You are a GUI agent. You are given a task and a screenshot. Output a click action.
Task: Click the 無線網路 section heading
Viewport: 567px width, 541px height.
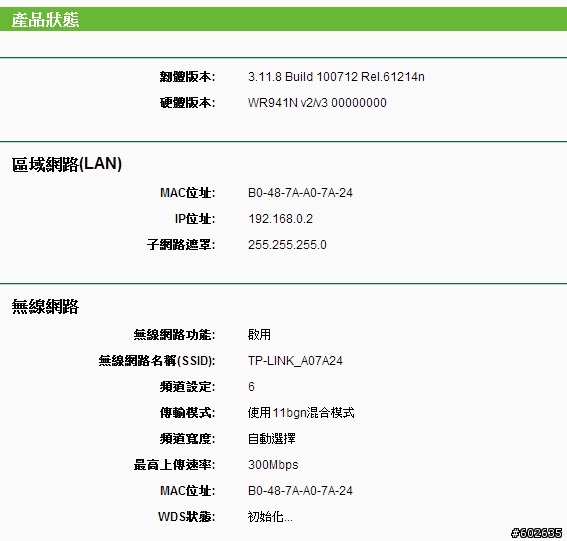click(x=45, y=307)
